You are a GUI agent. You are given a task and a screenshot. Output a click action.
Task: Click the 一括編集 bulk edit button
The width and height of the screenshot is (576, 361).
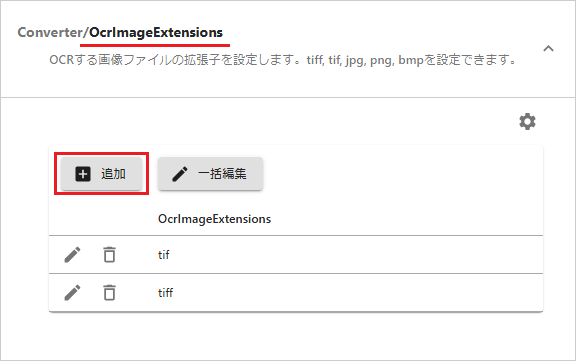click(210, 174)
